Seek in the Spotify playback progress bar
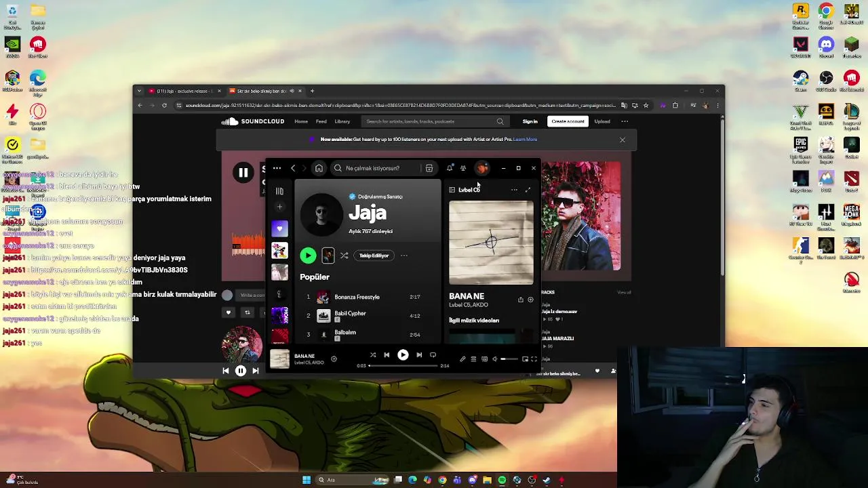This screenshot has width=868, height=488. 403,366
